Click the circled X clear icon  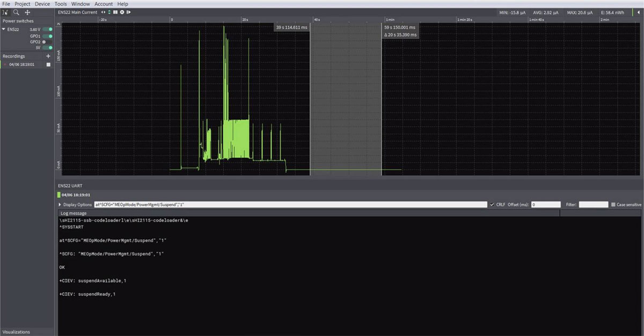[x=122, y=12]
